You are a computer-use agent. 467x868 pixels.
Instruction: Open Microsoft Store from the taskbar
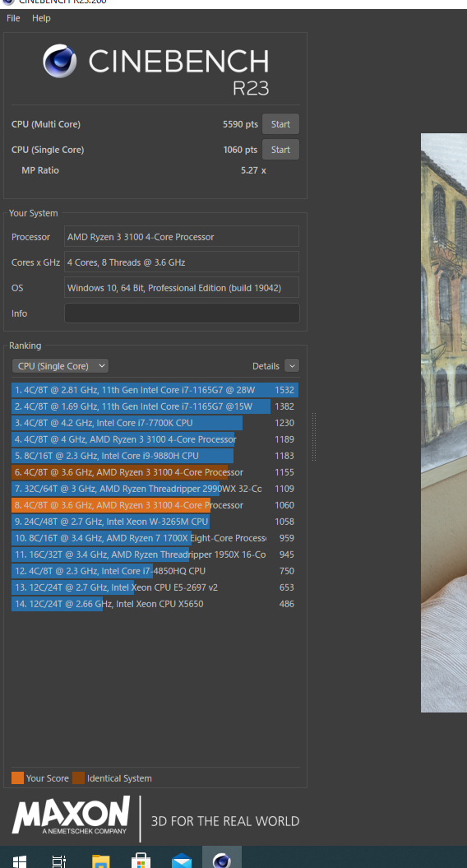point(141,861)
